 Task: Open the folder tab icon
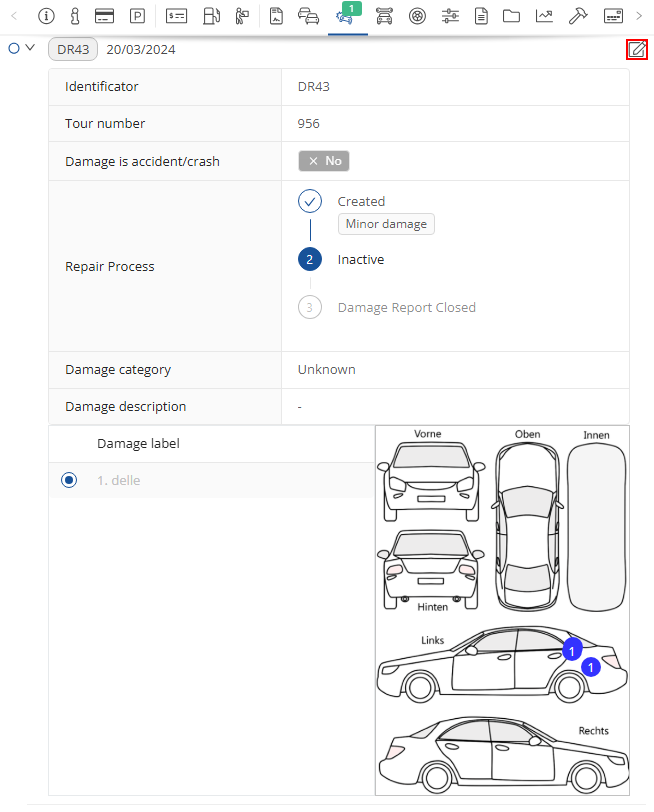point(511,16)
